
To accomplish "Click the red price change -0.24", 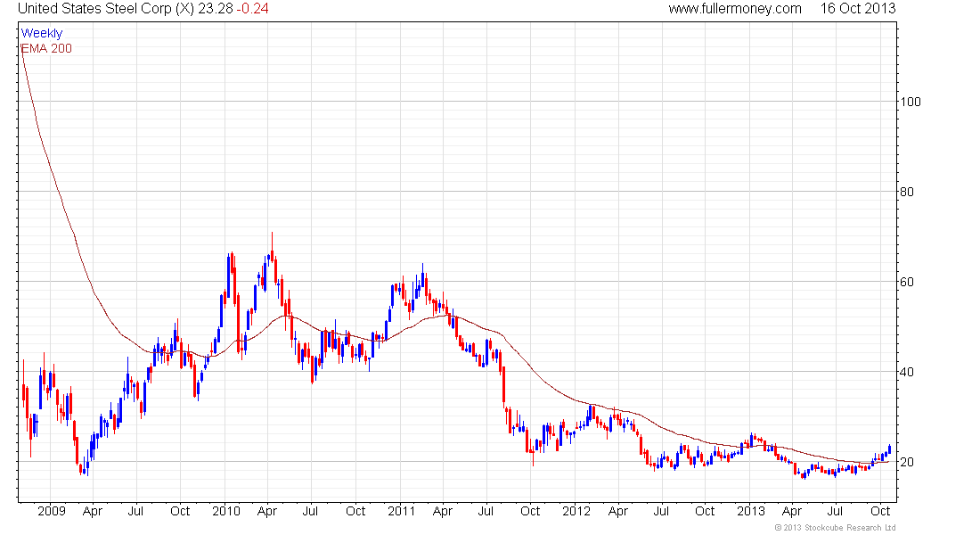I will 252,9.
